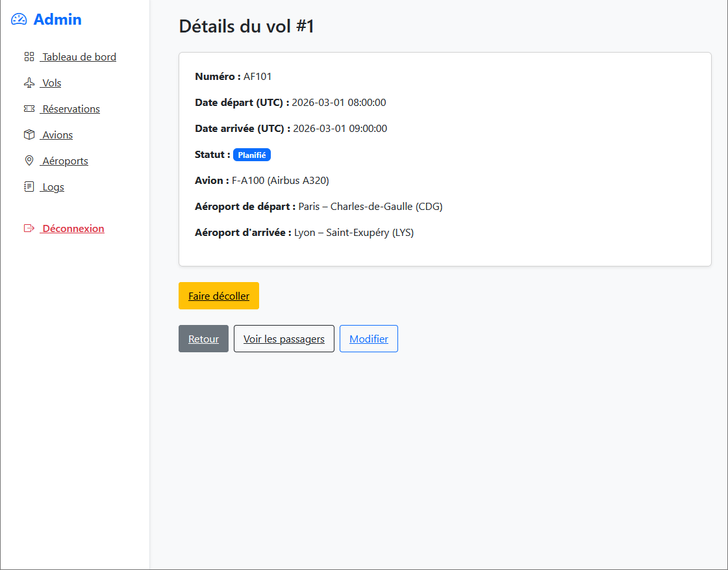728x570 pixels.
Task: Open the Tableau de bord page
Action: point(79,57)
